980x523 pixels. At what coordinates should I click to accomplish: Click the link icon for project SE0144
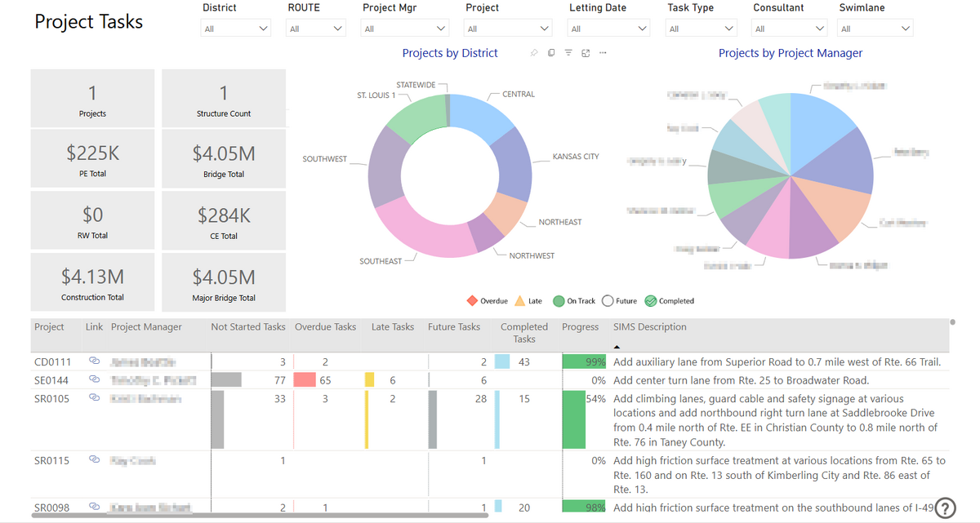(x=94, y=380)
